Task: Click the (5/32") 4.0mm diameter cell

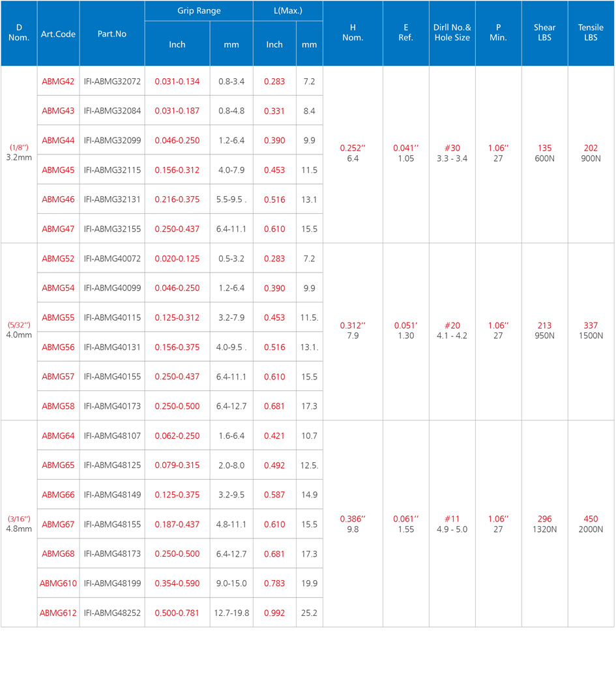Action: pyautogui.click(x=19, y=330)
